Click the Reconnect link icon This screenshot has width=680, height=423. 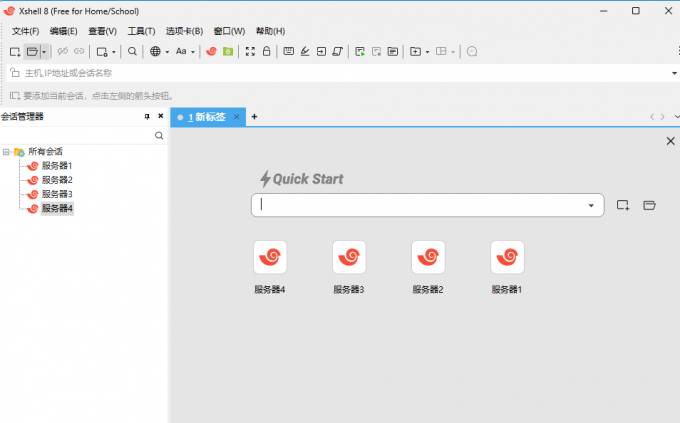pyautogui.click(x=79, y=51)
